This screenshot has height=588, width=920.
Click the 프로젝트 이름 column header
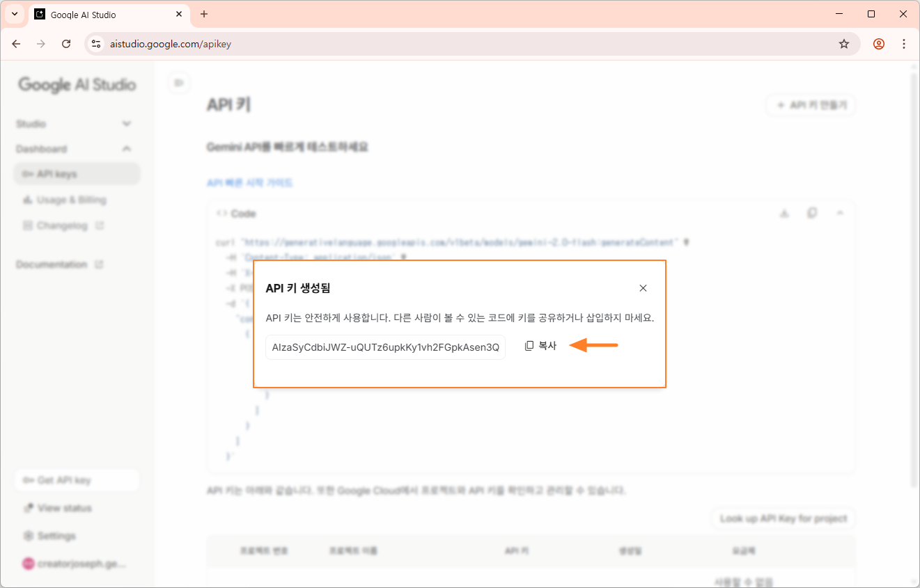(x=354, y=550)
